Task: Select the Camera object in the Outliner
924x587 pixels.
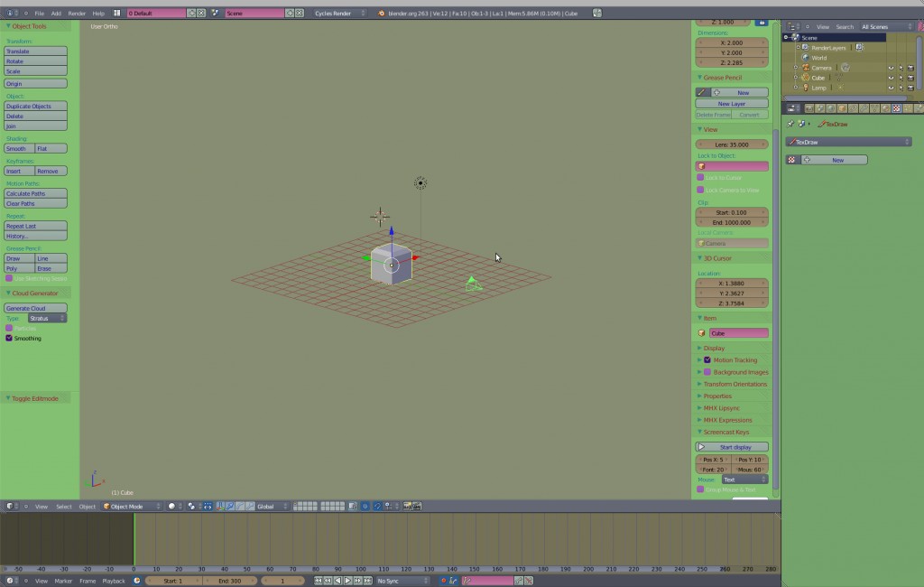Action: coord(822,68)
